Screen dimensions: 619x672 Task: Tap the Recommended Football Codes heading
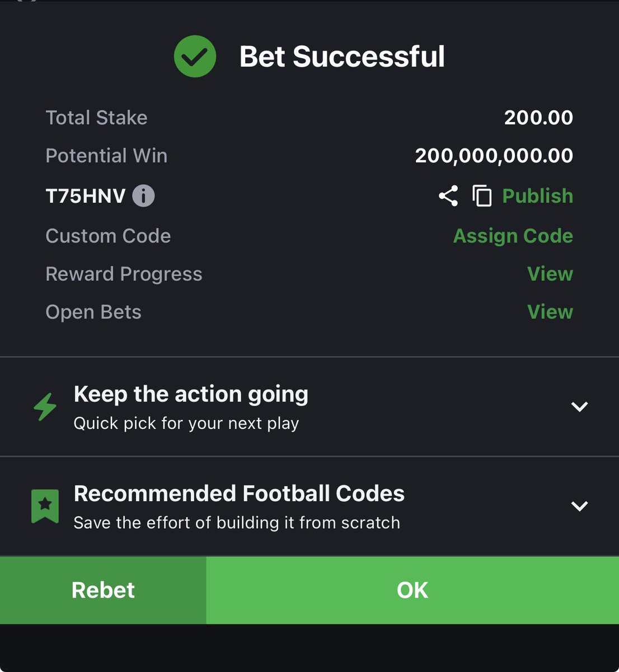(239, 493)
